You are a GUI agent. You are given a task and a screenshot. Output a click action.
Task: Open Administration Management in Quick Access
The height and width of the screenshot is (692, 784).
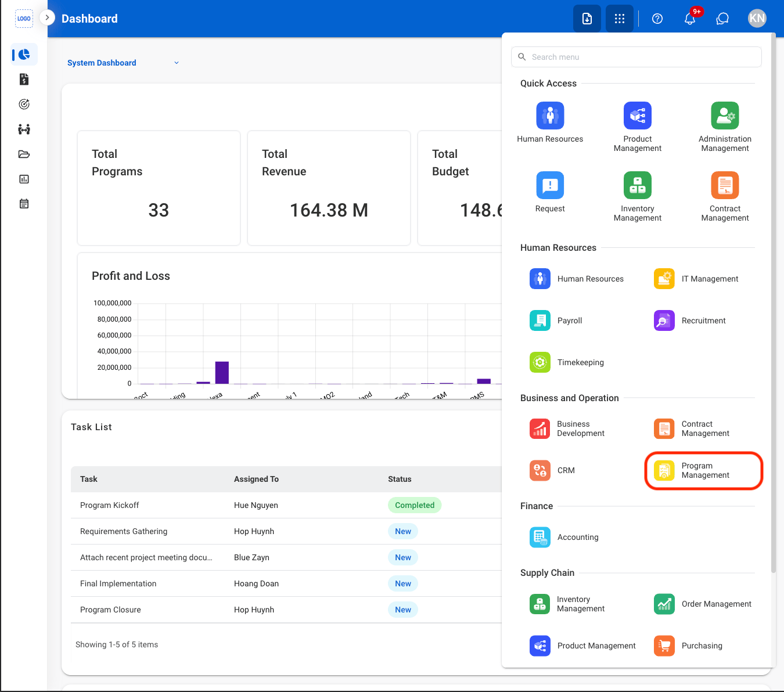tap(725, 127)
